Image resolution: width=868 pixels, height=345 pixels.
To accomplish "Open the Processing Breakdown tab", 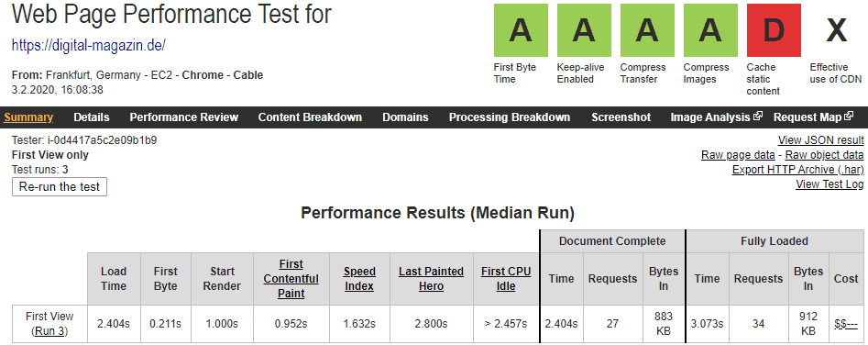I will 510,117.
